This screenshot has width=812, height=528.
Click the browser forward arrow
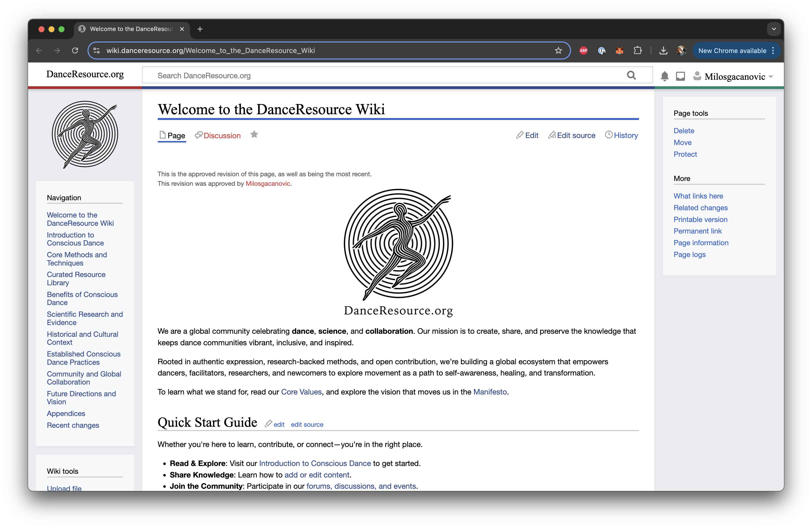tap(57, 50)
